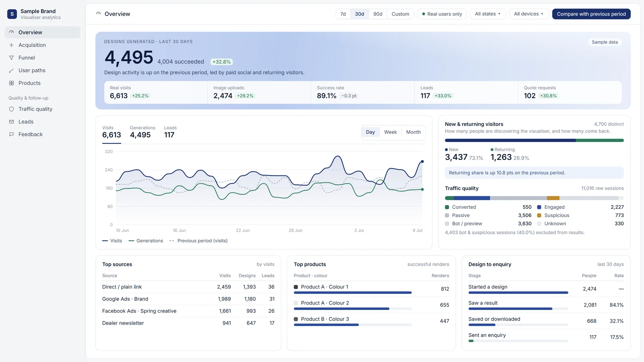
Task: Click the Overview sidebar icon
Action: pyautogui.click(x=12, y=32)
